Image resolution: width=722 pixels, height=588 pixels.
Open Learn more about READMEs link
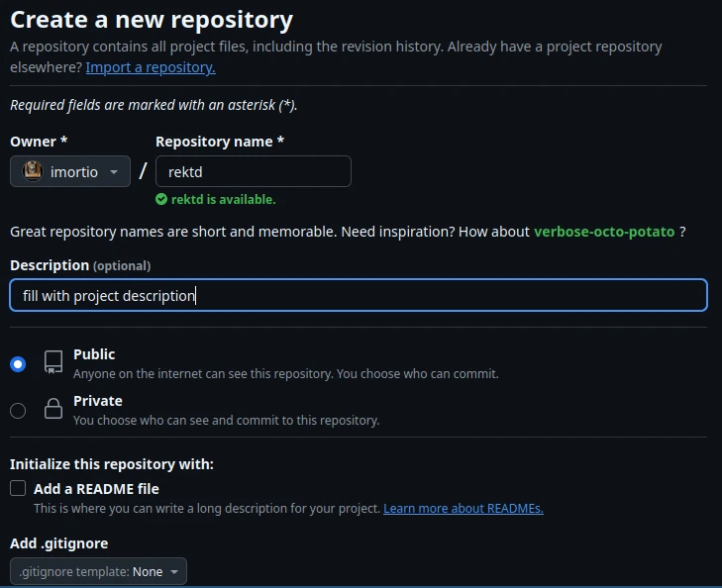pos(464,509)
